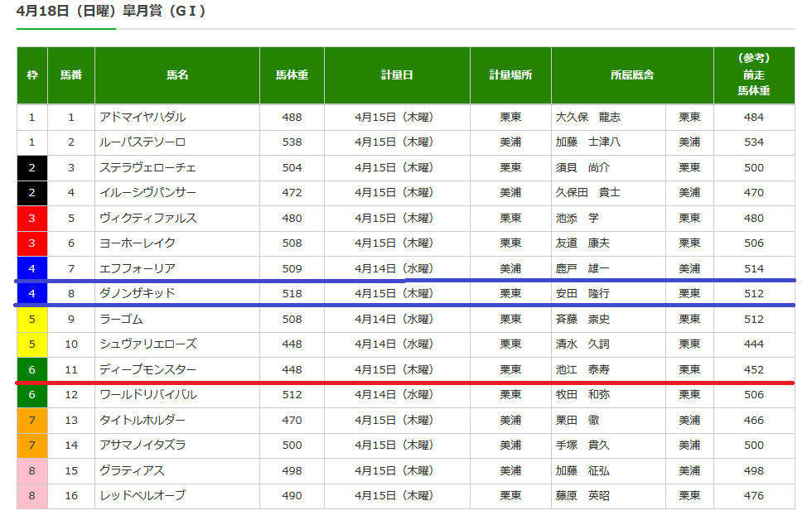Select horse name ディープモンスター
The height and width of the screenshot is (520, 812).
pos(148,370)
